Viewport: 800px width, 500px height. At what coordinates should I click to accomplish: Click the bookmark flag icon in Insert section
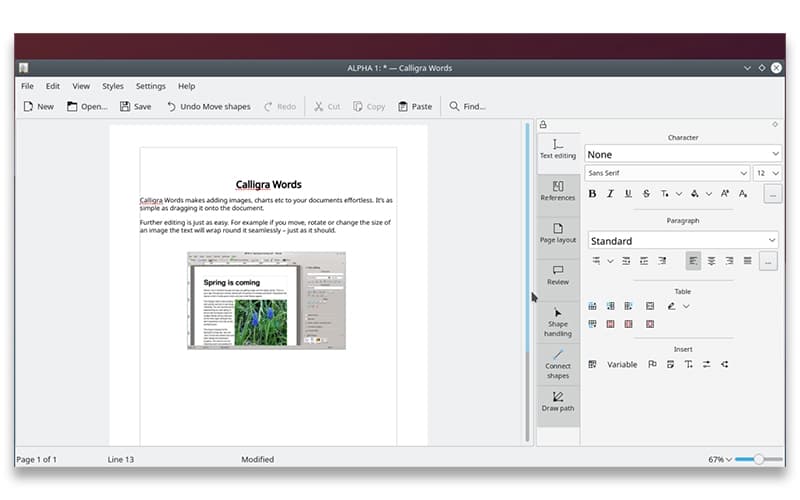coord(653,364)
